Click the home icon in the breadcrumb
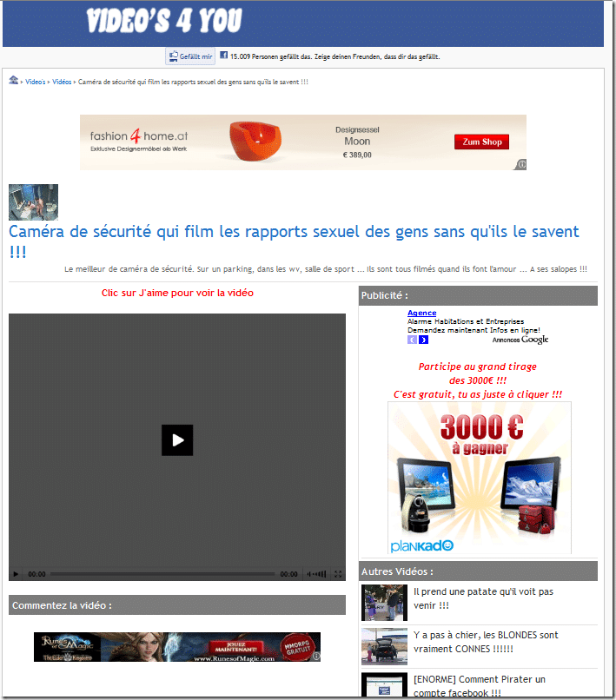This screenshot has height=700, width=616. pyautogui.click(x=13, y=81)
